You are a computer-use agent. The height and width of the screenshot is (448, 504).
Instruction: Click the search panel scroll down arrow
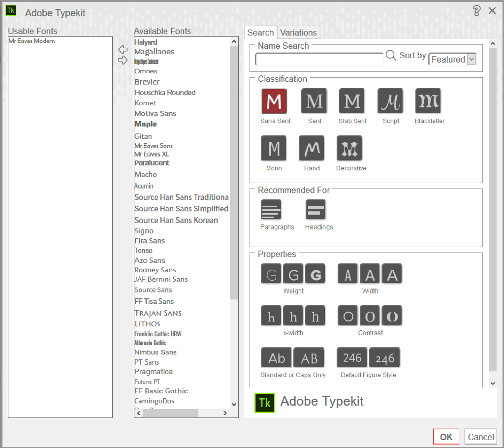point(492,383)
